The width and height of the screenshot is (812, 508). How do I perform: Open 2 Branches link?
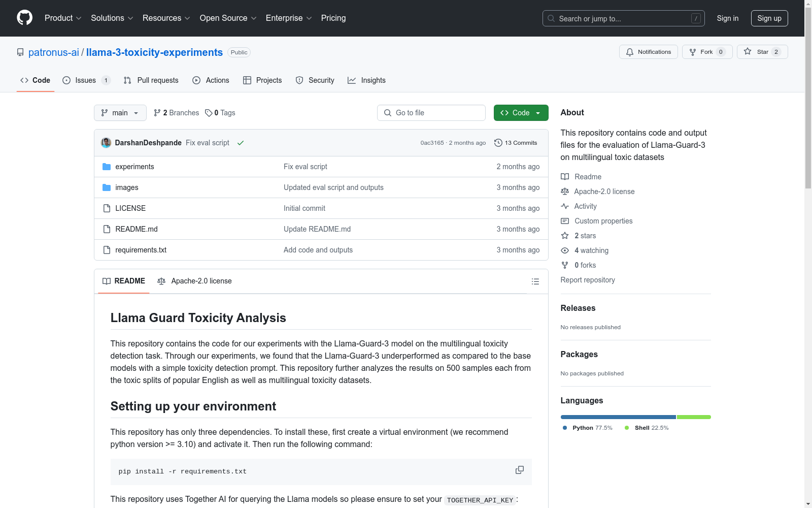pos(177,113)
